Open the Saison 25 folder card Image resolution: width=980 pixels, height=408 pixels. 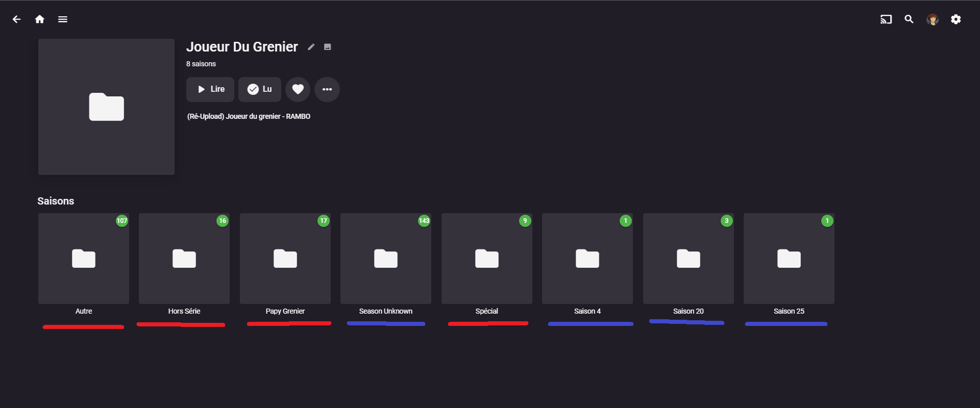pyautogui.click(x=789, y=259)
